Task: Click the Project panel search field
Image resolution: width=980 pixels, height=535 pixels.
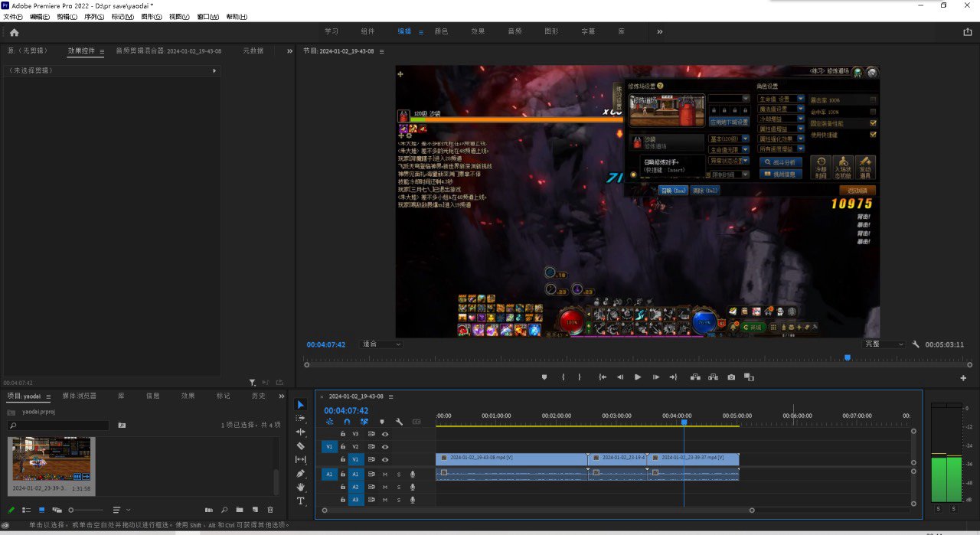Action: click(x=58, y=426)
